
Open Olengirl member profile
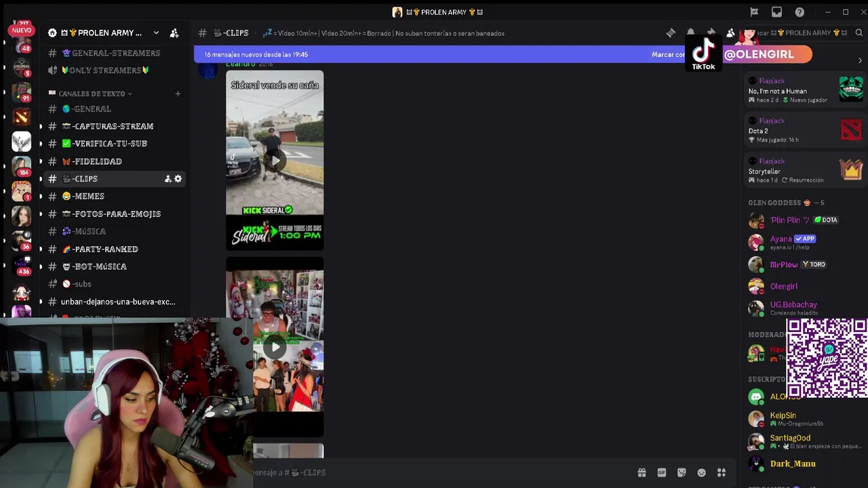[x=805, y=286]
